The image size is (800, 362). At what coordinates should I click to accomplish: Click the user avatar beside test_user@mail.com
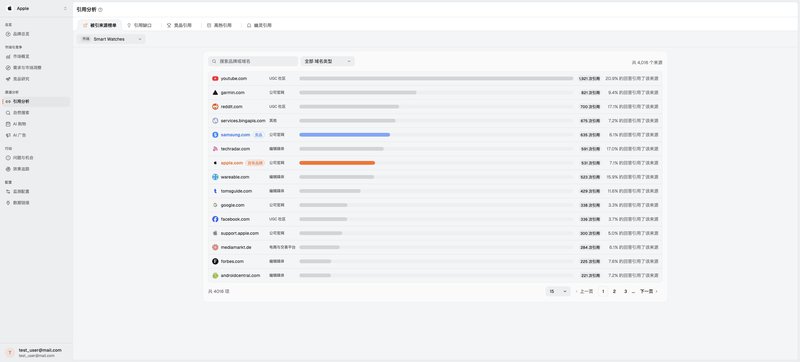[x=10, y=353]
